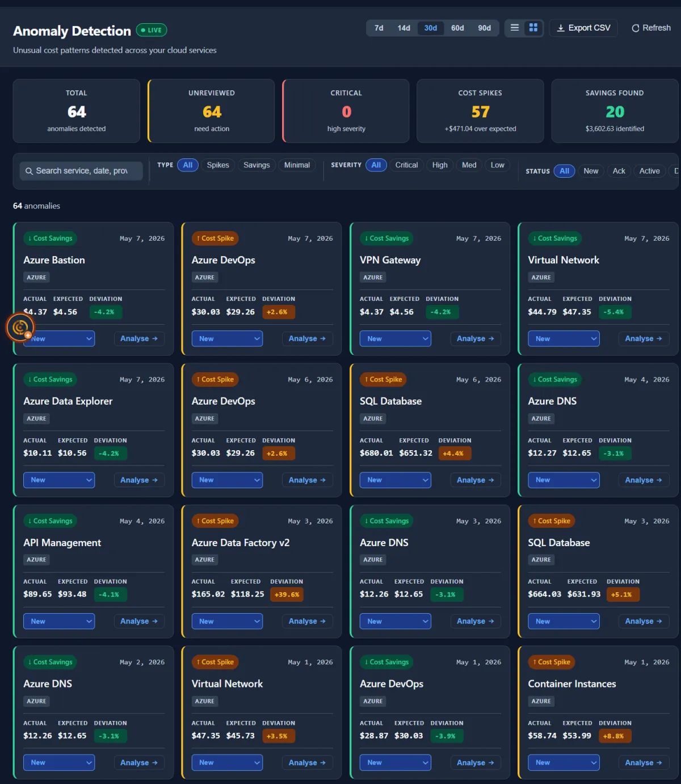Click Cost Spike badge on Azure Data Factory v2

click(x=215, y=521)
